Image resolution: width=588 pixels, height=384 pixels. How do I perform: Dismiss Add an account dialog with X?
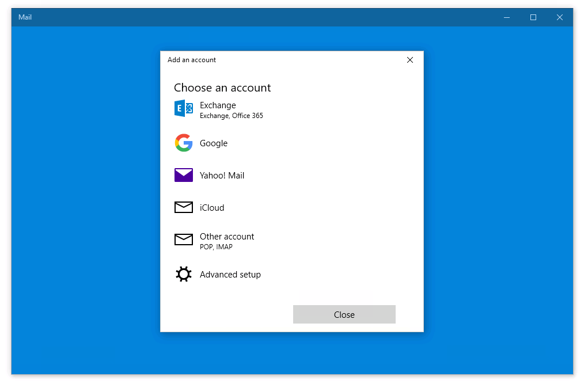click(410, 60)
